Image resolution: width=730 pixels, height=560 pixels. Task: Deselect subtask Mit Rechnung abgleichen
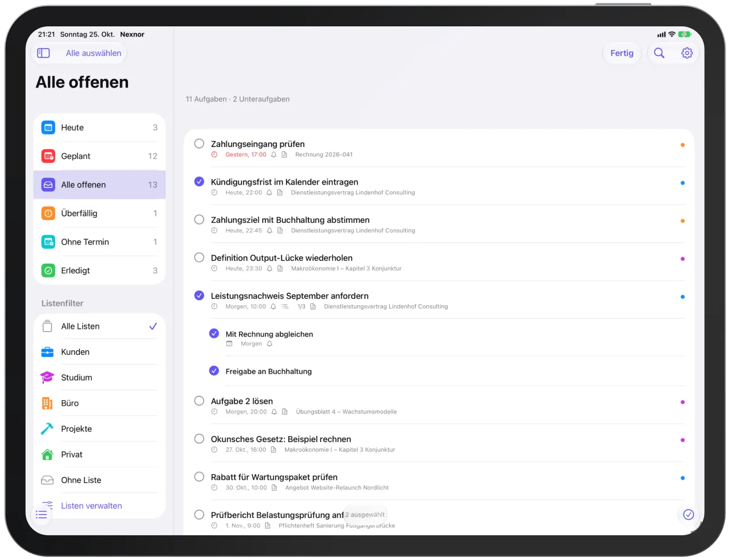pos(214,333)
